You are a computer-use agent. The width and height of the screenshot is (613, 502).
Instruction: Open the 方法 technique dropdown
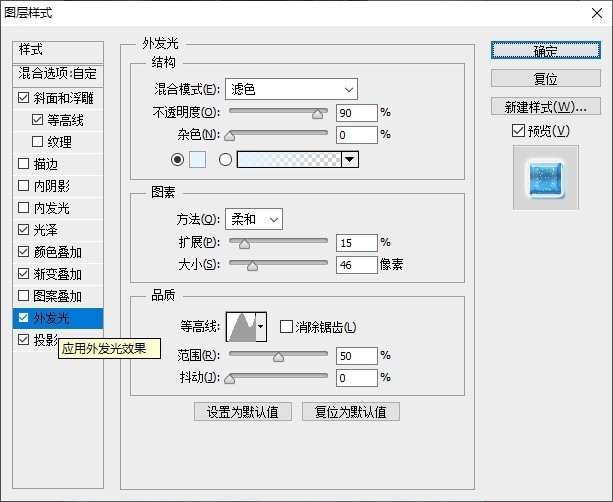(x=253, y=219)
